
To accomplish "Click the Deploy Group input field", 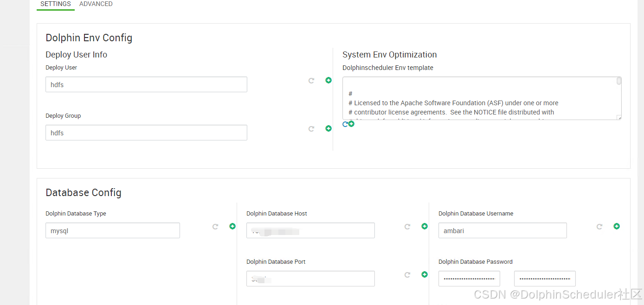I will [x=146, y=133].
